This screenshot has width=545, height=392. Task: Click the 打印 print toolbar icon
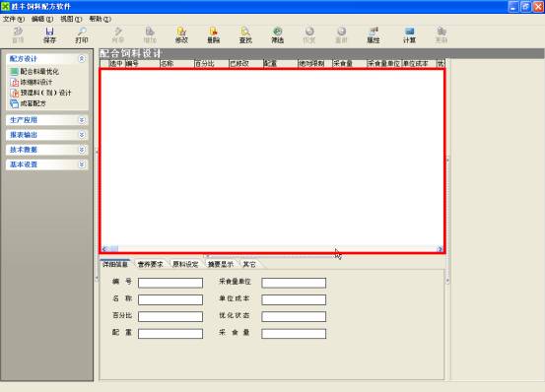coord(82,35)
